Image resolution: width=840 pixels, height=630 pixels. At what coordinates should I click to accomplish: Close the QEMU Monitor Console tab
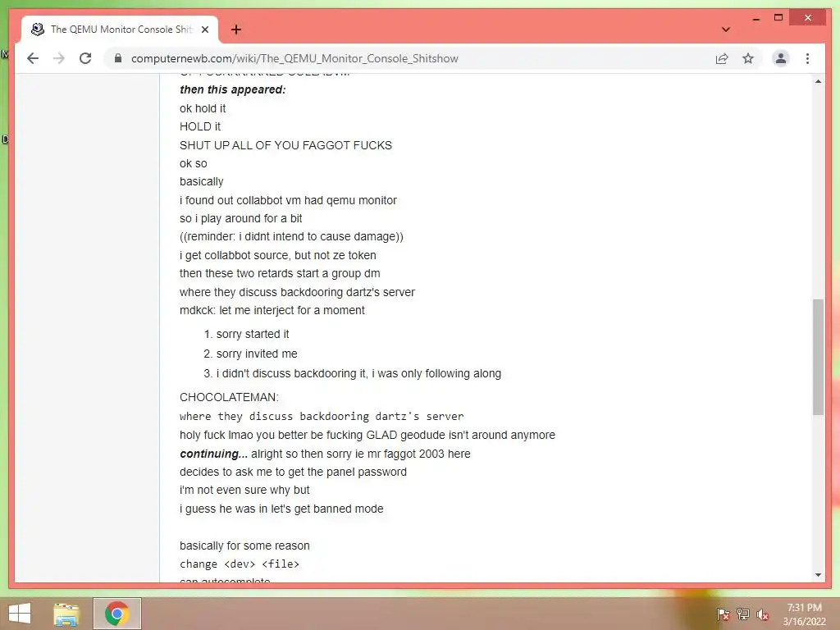(x=204, y=30)
